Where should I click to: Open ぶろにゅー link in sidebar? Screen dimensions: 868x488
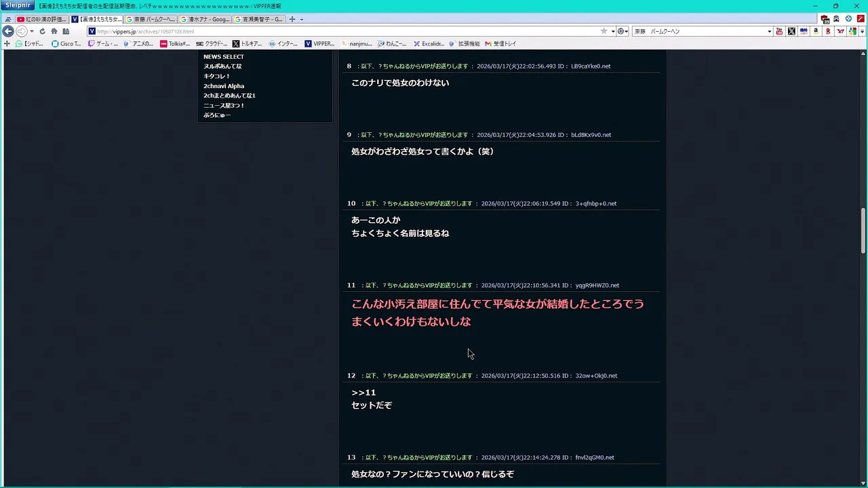click(x=217, y=115)
